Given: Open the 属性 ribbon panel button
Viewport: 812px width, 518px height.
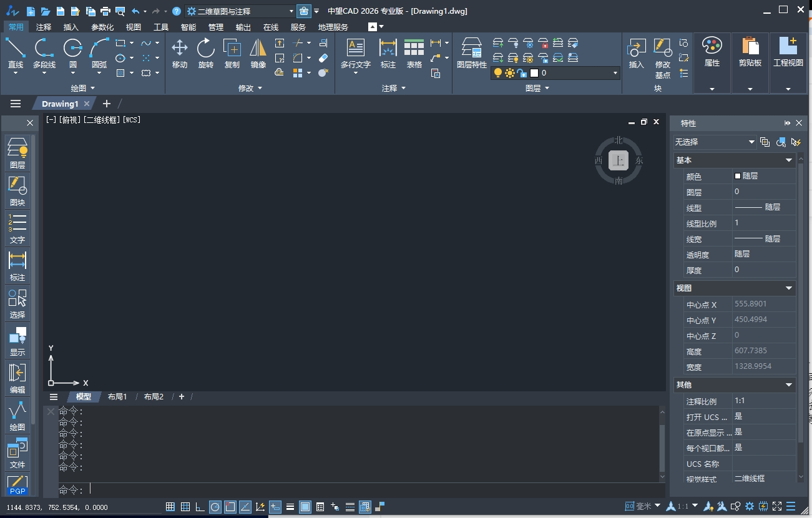Looking at the screenshot, I should click(x=712, y=62).
